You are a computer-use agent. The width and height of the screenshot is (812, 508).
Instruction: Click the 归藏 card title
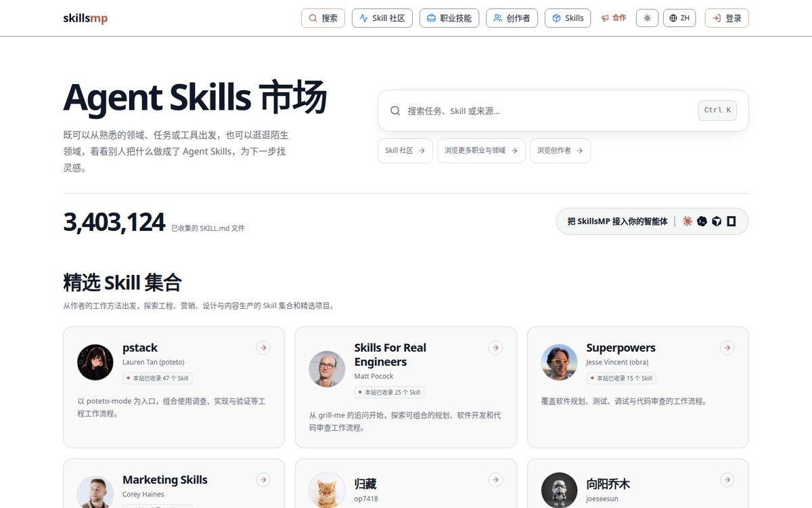(365, 484)
